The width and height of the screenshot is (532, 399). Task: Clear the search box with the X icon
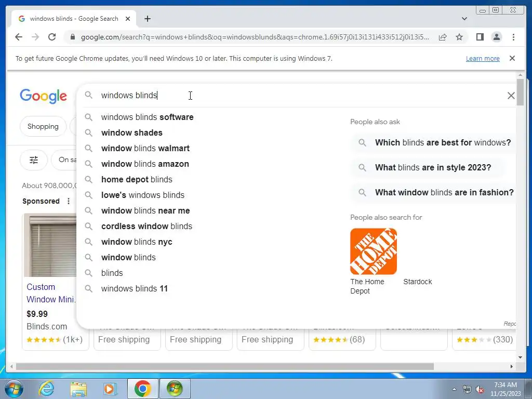point(511,96)
